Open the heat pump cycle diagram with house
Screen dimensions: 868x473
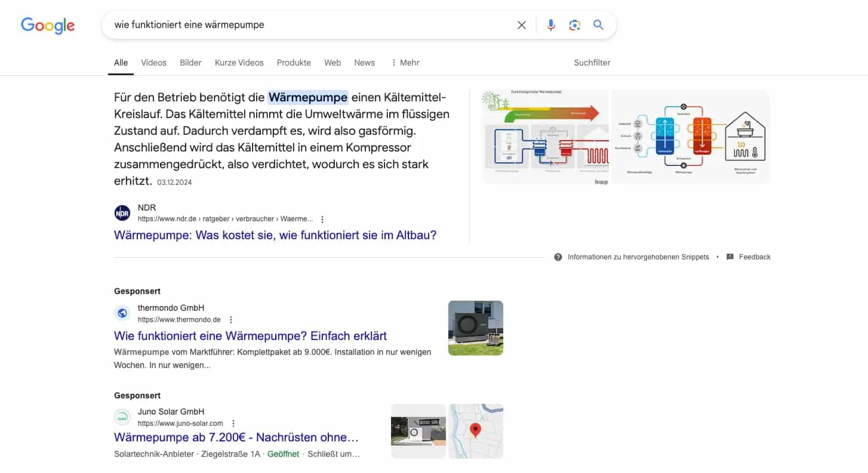click(x=691, y=137)
